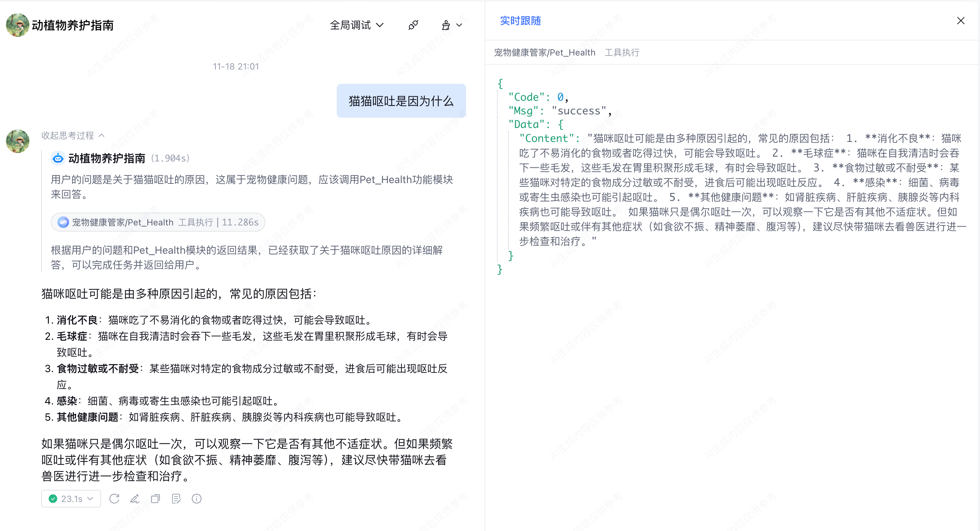Click the stamp icon in the header
The height and width of the screenshot is (531, 980).
tap(446, 25)
